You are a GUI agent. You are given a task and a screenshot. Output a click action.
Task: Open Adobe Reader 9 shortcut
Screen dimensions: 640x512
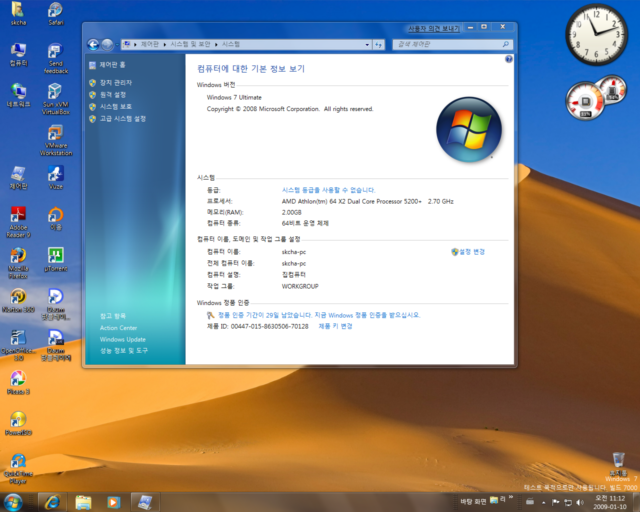[18, 222]
